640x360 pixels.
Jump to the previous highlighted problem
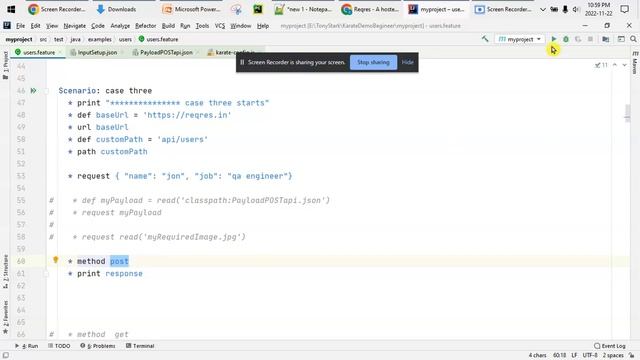pyautogui.click(x=615, y=65)
